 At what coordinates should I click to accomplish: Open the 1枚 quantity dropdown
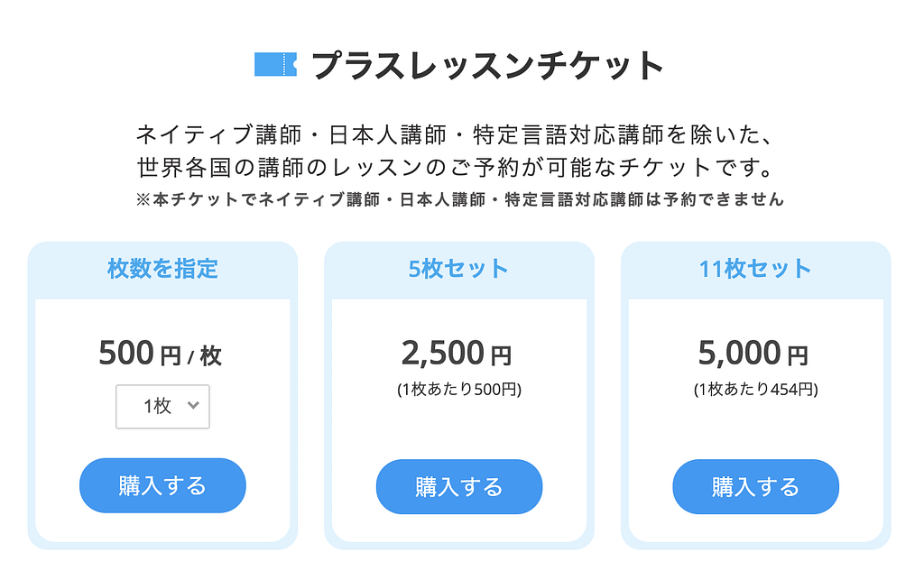pyautogui.click(x=162, y=407)
